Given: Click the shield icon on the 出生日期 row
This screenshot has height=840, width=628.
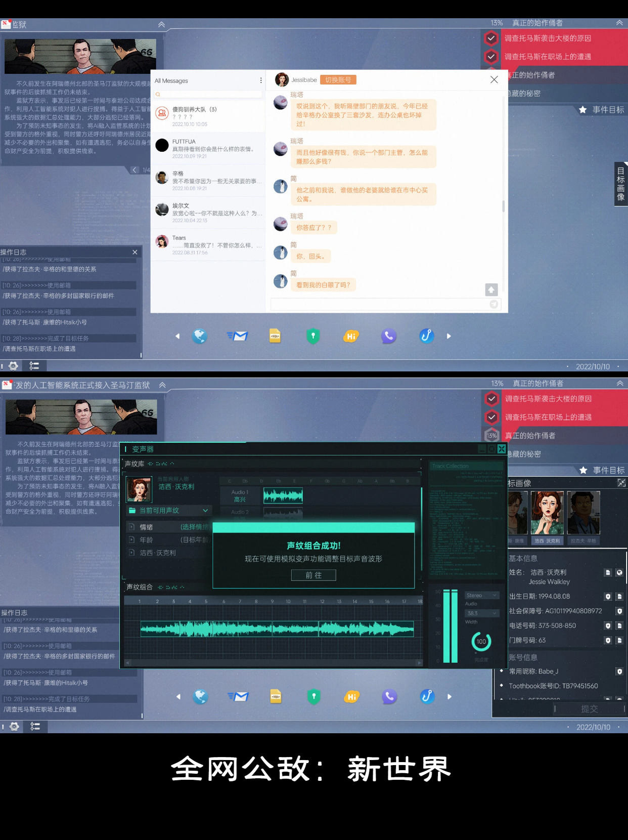Looking at the screenshot, I should [608, 597].
